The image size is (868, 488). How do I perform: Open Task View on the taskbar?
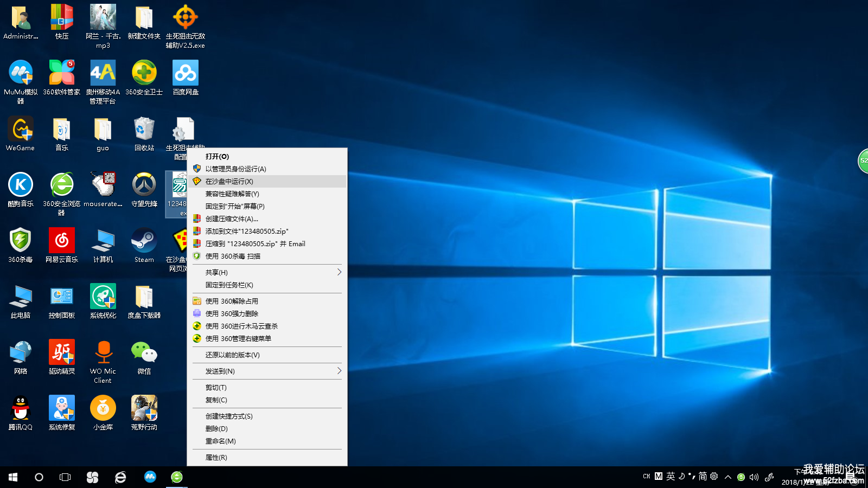65,477
